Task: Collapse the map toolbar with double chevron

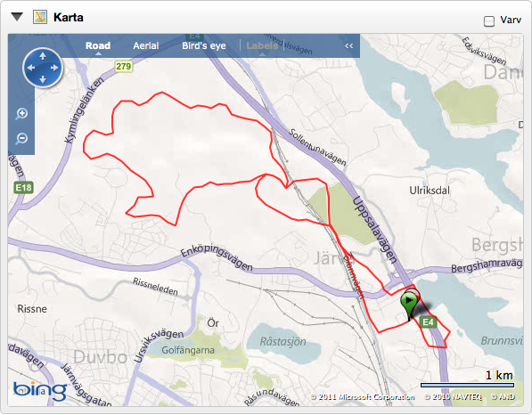Action: 348,45
